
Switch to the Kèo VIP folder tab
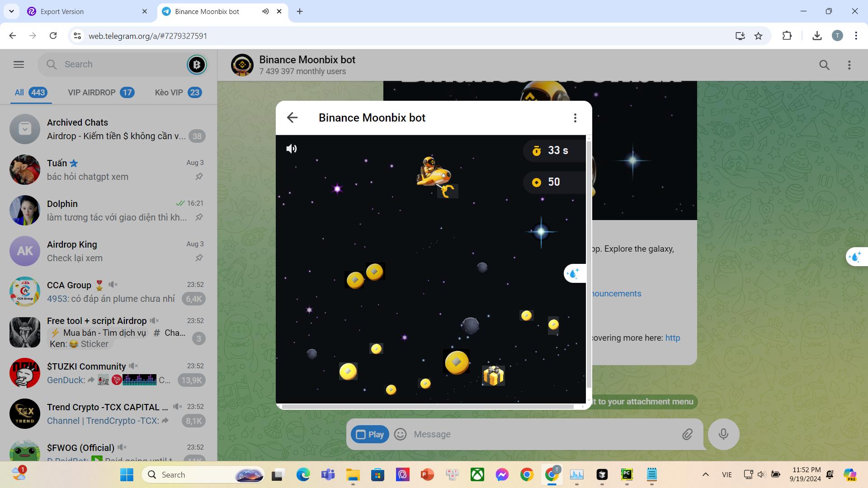coord(178,93)
